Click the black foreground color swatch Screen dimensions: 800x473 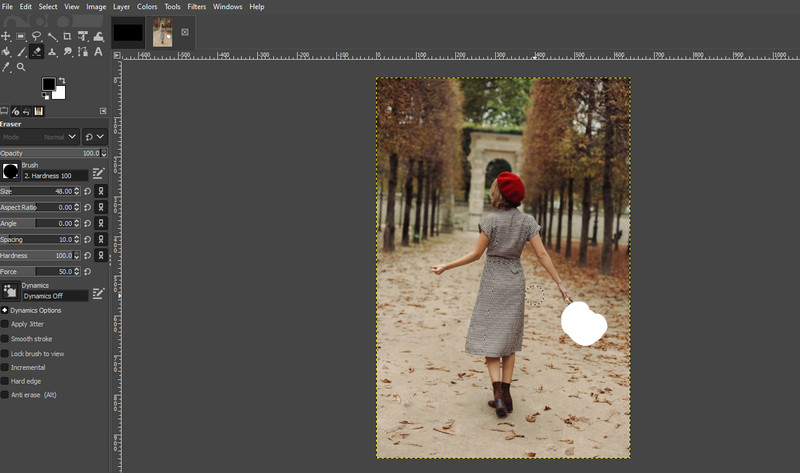(x=48, y=84)
